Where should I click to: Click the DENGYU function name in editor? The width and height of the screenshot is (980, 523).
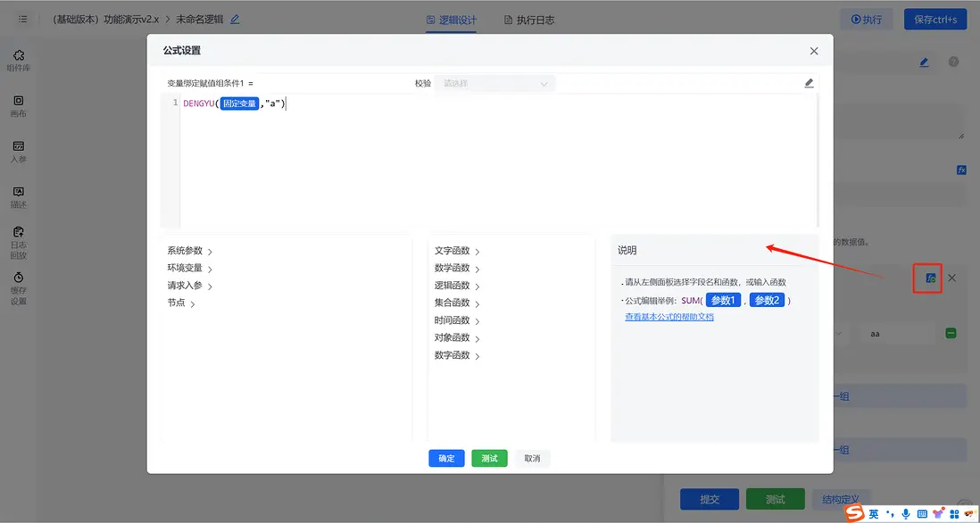pos(199,104)
